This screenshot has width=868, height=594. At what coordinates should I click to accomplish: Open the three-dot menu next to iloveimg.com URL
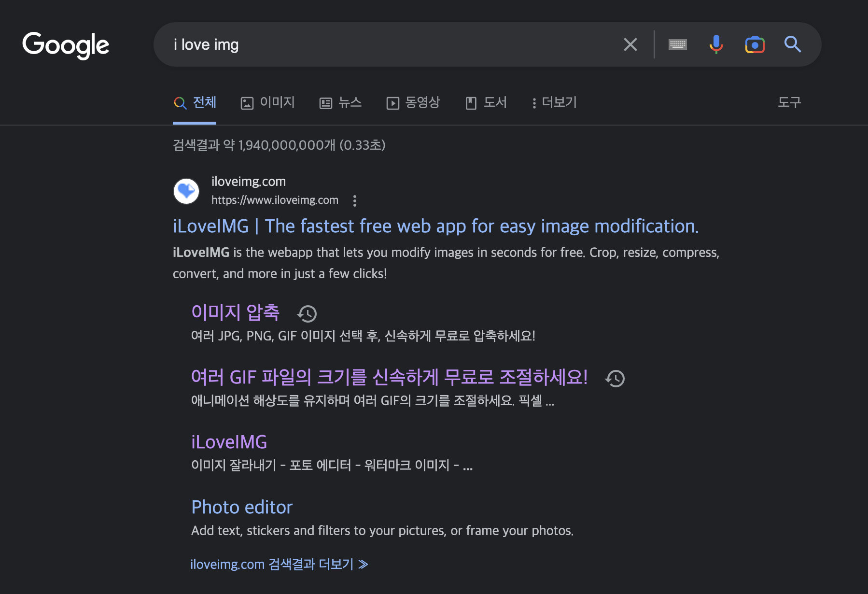(355, 200)
